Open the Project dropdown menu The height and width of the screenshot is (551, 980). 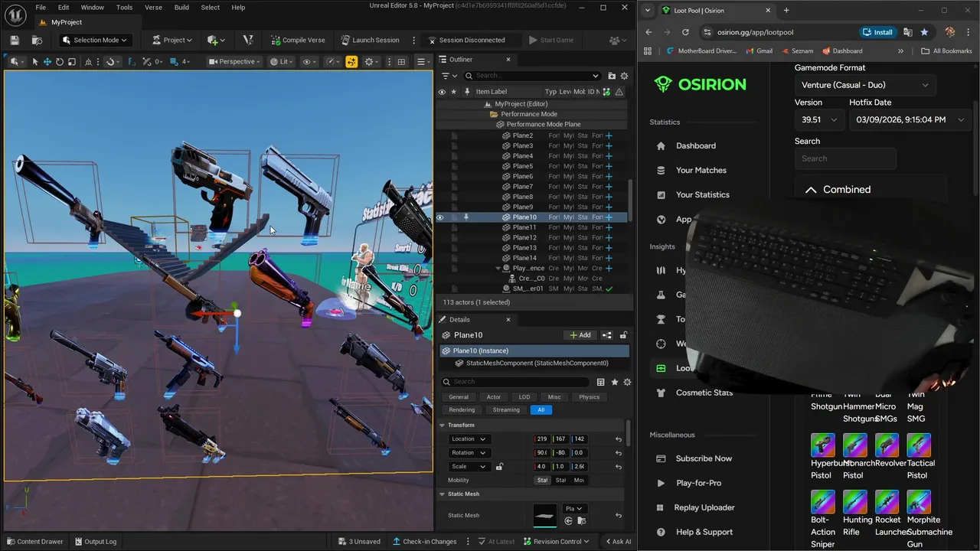[172, 40]
